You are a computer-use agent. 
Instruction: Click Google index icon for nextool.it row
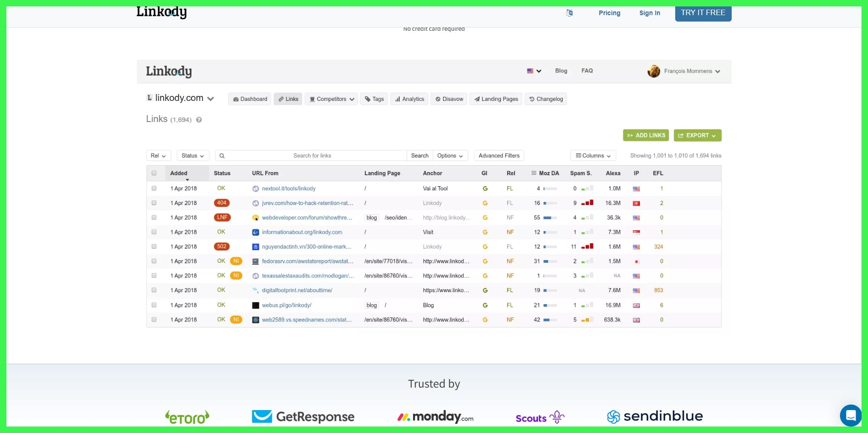pyautogui.click(x=485, y=189)
